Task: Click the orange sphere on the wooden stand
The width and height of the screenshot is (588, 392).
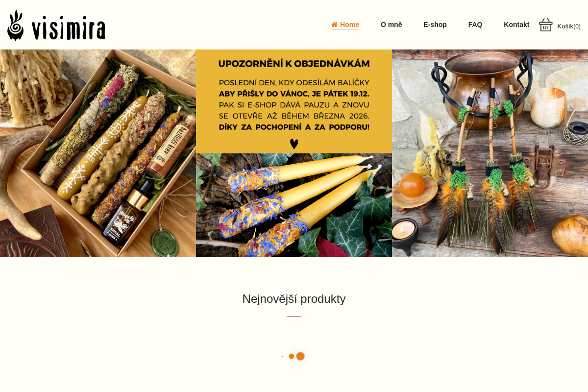Action: coord(412,185)
